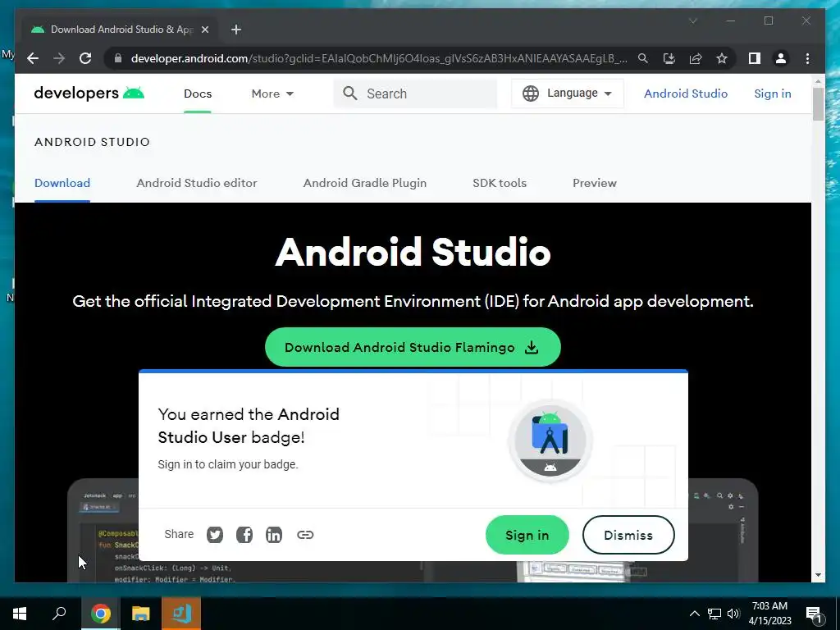Image resolution: width=840 pixels, height=630 pixels.
Task: Open the Chrome profile menu
Action: coord(781,58)
